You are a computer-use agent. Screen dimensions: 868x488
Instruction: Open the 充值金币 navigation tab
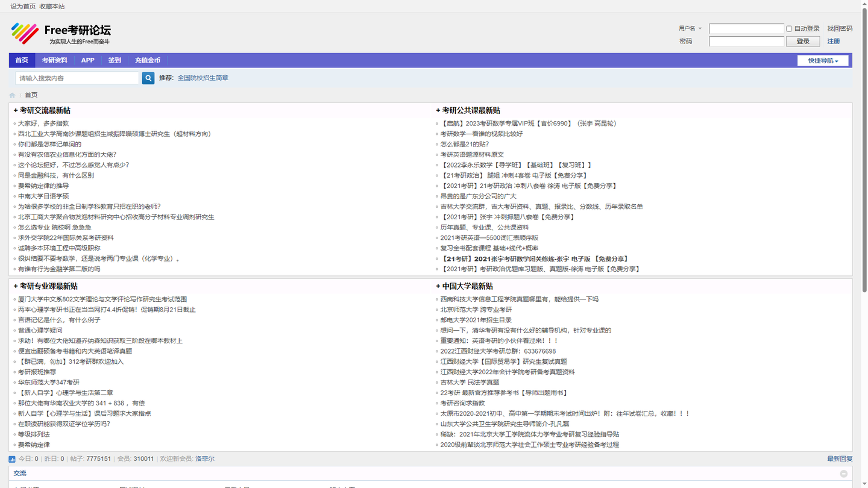pyautogui.click(x=148, y=60)
